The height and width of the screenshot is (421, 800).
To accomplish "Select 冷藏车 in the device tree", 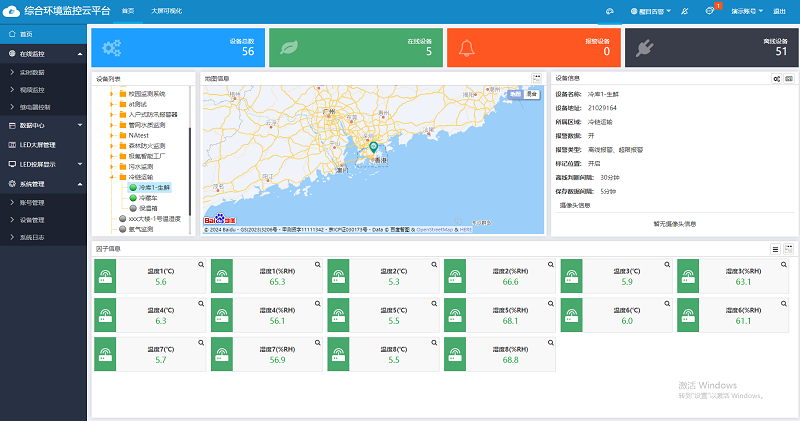I will tap(148, 197).
